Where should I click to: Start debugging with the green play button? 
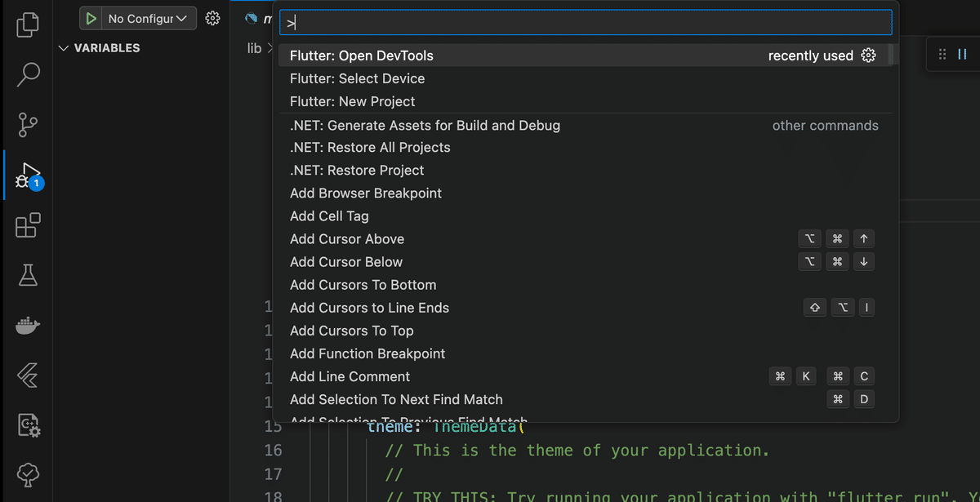pyautogui.click(x=91, y=18)
